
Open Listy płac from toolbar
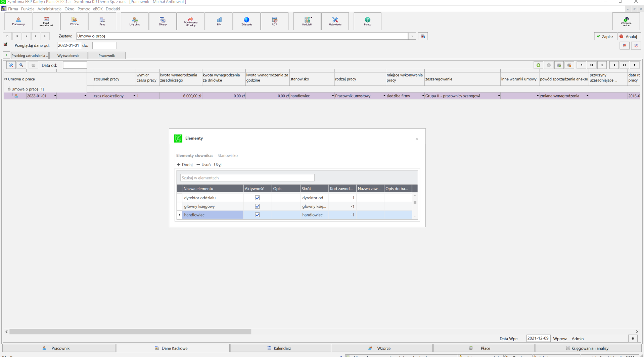point(135,21)
